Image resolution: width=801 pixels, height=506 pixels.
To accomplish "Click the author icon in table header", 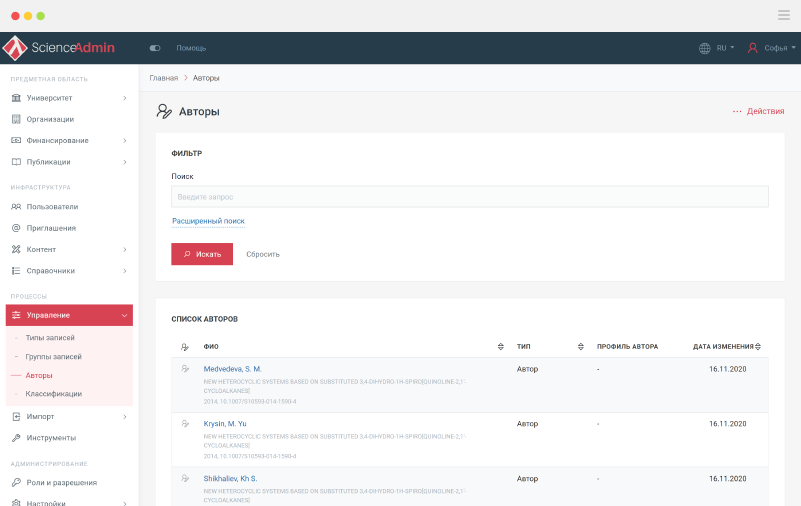I will coord(185,347).
